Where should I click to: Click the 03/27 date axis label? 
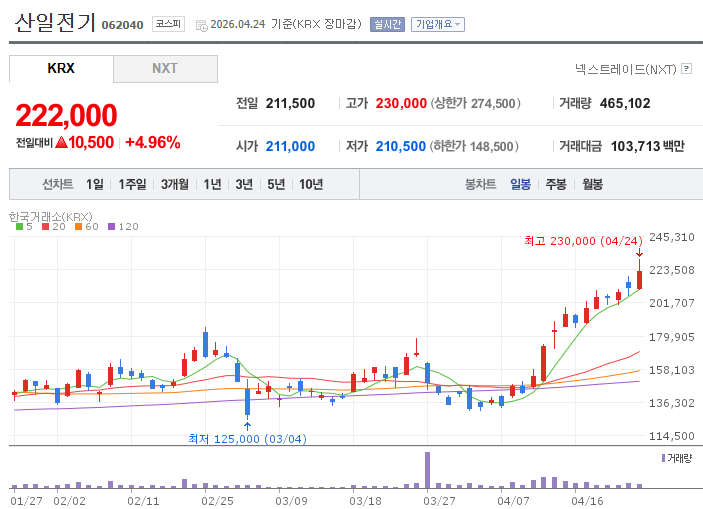438,501
